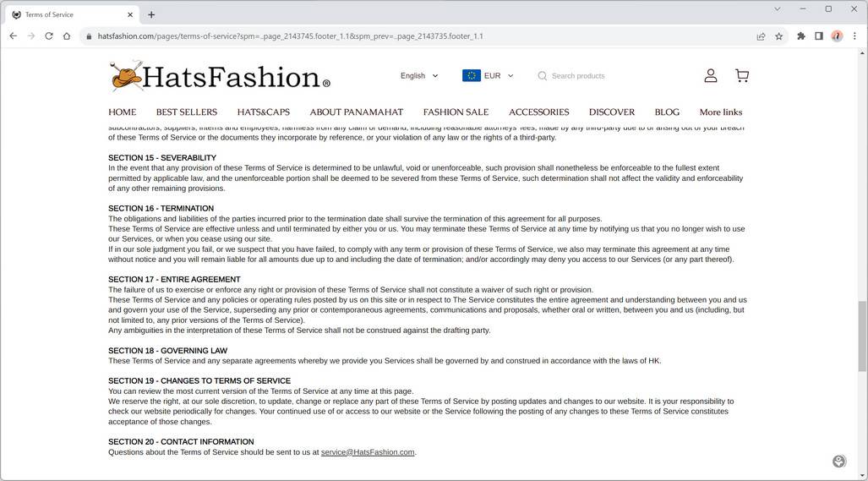Click the browser forward arrow
This screenshot has width=868, height=481.
pos(31,36)
